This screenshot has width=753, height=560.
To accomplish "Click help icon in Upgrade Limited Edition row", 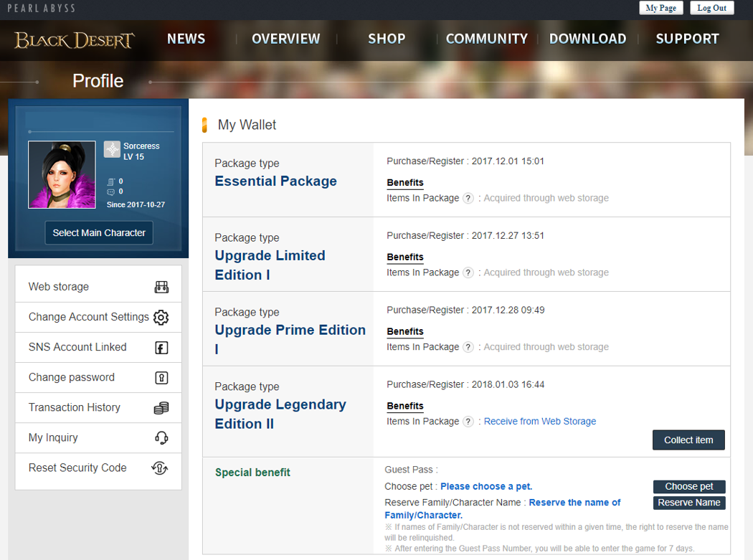I will coord(468,272).
